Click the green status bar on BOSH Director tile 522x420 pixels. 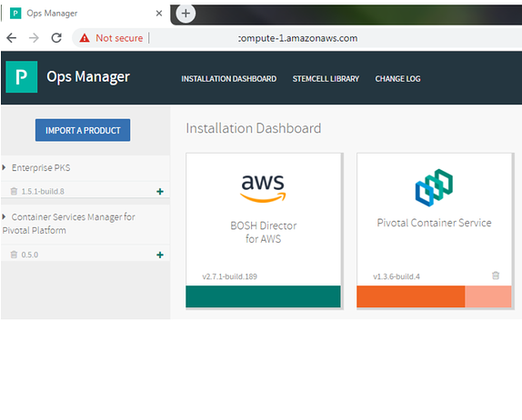click(264, 296)
